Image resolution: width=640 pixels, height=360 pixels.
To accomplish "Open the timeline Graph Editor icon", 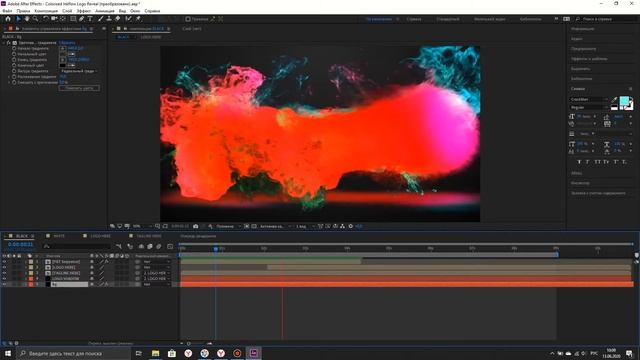I will (x=170, y=247).
